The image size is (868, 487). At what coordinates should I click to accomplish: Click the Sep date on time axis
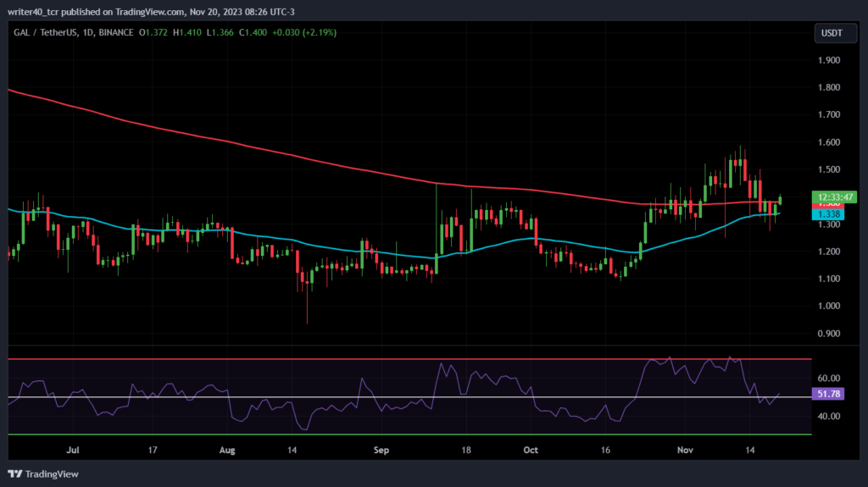381,450
